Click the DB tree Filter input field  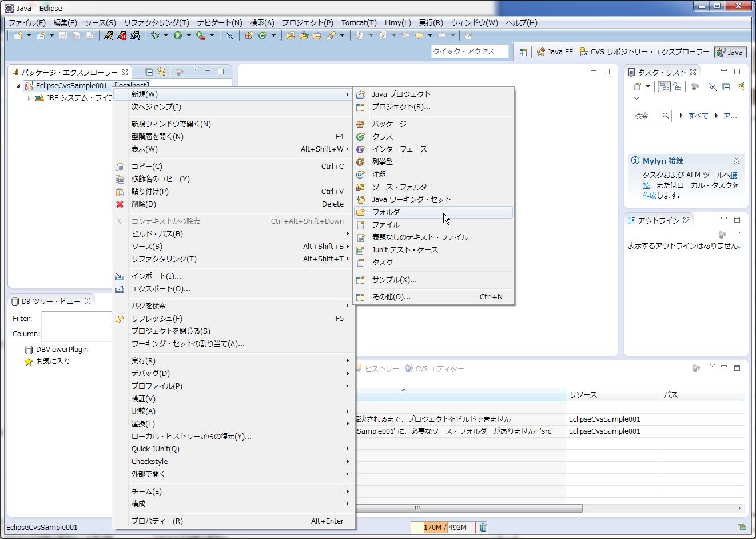pyautogui.click(x=77, y=319)
